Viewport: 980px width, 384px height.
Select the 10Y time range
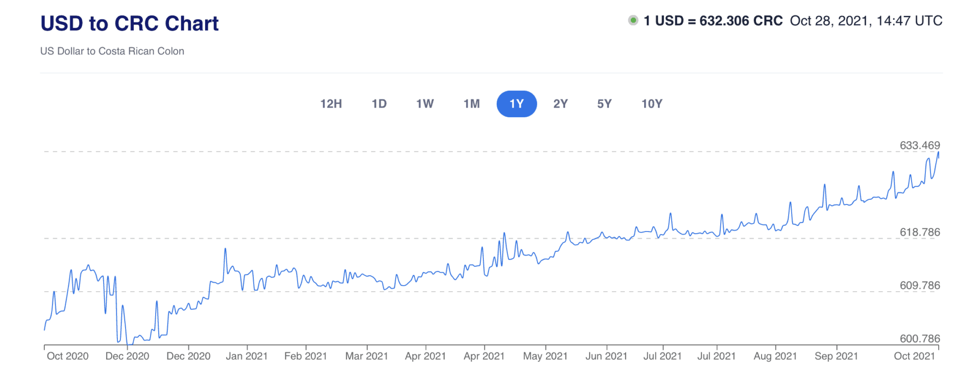tap(650, 104)
